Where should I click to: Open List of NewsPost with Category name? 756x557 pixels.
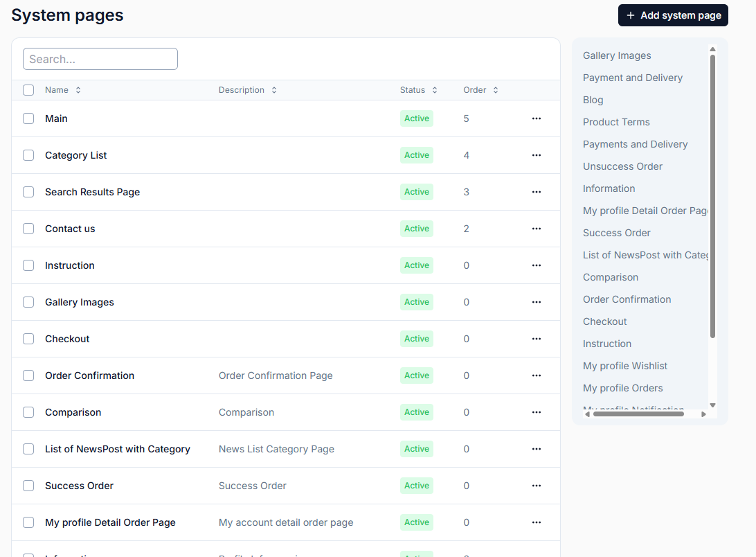[x=117, y=448]
